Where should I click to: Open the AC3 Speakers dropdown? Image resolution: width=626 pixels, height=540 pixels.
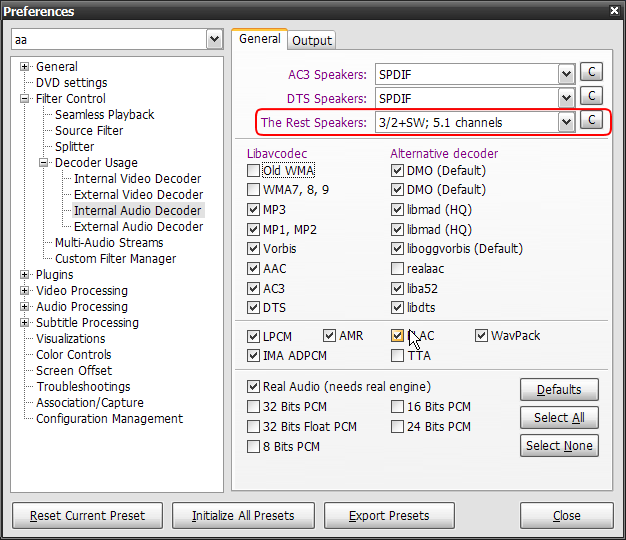(566, 74)
